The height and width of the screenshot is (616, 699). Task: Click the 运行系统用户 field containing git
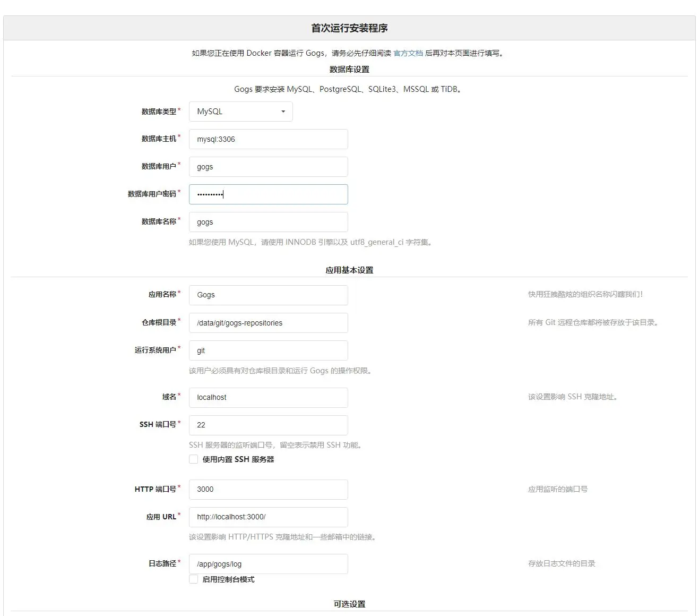click(268, 350)
